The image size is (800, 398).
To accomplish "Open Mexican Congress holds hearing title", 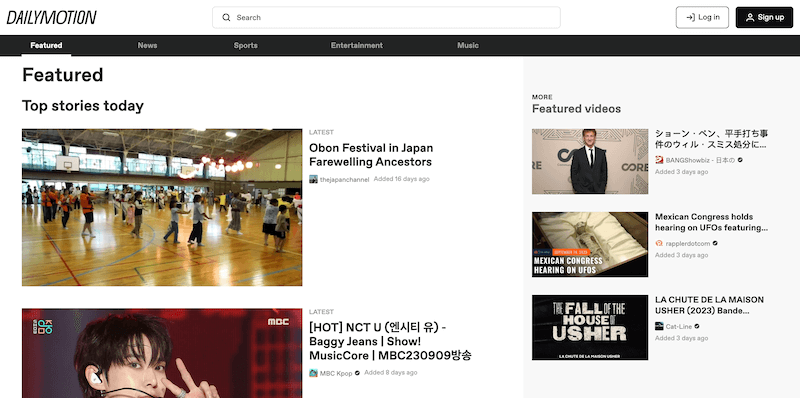I will pos(711,222).
